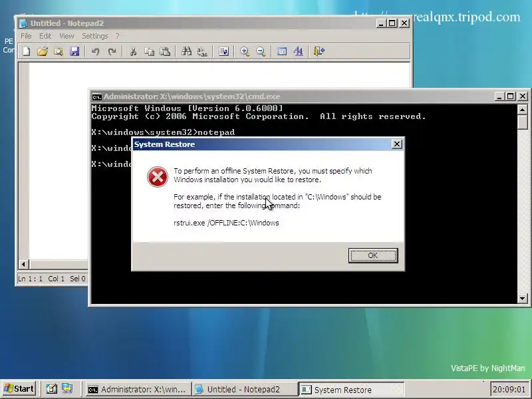This screenshot has width=532, height=399.
Task: Open file with the folder icon in Notepad2
Action: (43, 51)
